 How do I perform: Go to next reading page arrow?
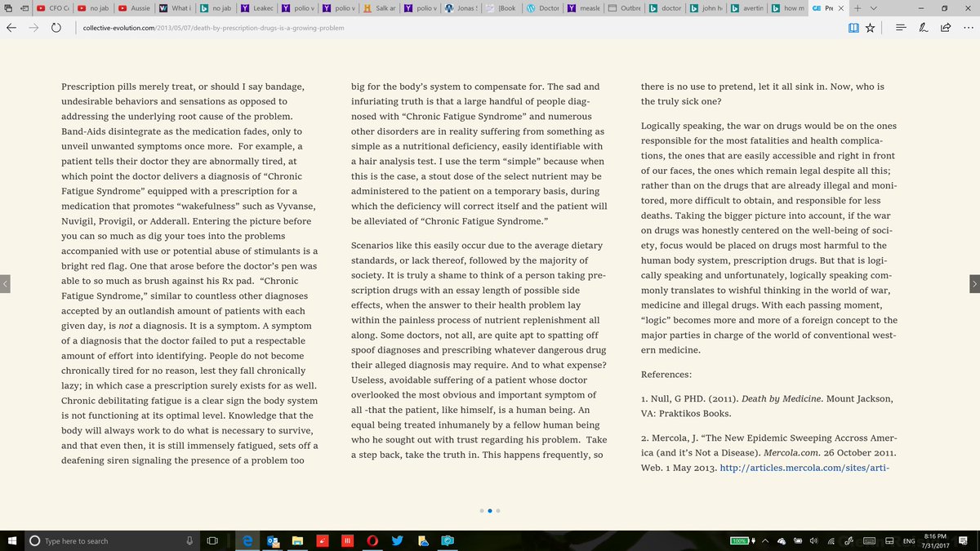973,283
